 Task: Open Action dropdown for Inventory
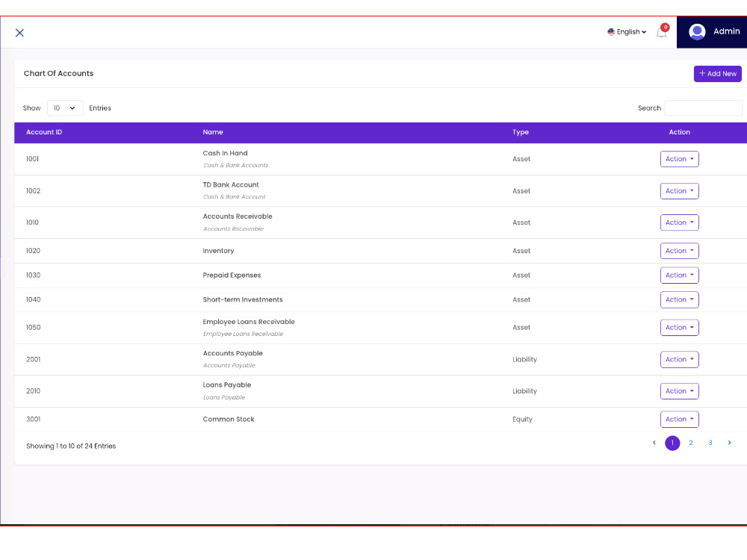click(679, 251)
